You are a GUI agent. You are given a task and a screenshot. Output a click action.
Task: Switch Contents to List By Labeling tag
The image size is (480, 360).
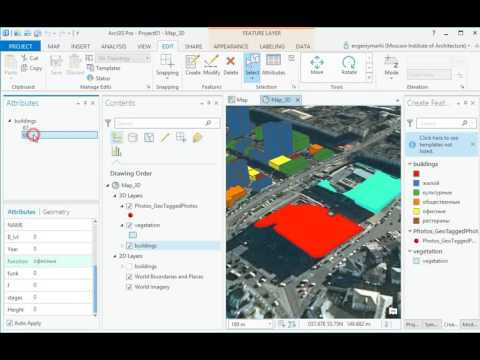197,137
